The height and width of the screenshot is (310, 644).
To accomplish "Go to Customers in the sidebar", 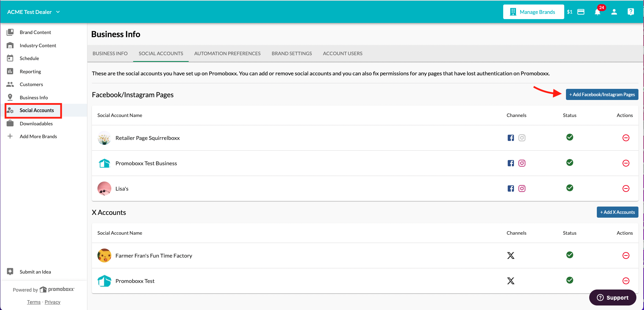I will coord(31,84).
